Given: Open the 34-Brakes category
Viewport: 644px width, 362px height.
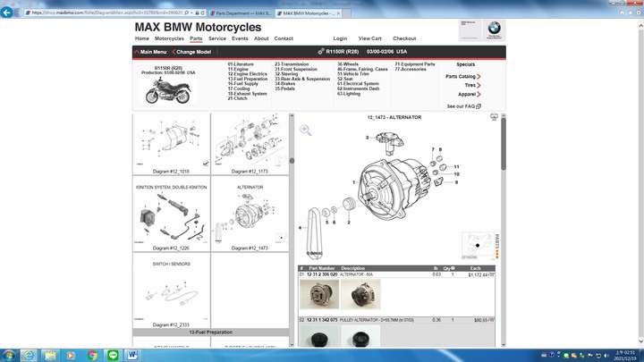Looking at the screenshot, I should pos(285,84).
